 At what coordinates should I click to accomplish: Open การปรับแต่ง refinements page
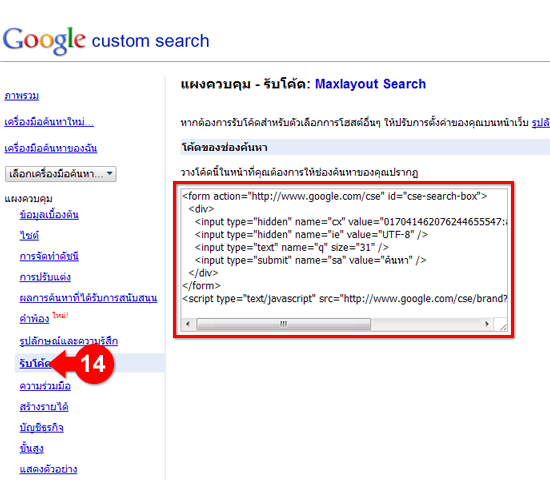[x=45, y=277]
